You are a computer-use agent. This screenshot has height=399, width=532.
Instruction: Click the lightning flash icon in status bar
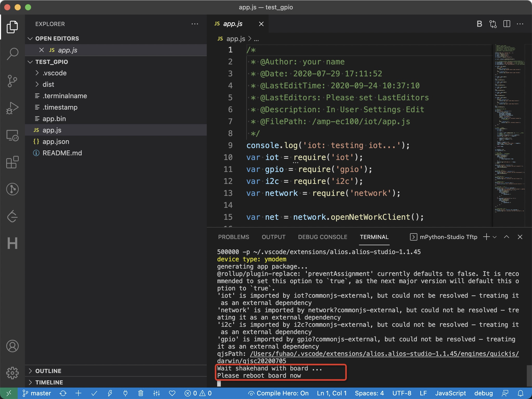tap(110, 393)
